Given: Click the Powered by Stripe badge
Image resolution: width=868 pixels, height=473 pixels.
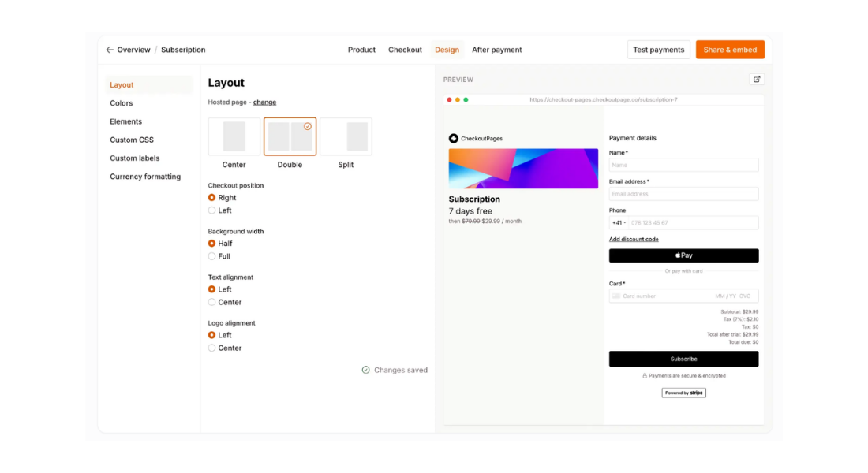Looking at the screenshot, I should click(683, 392).
